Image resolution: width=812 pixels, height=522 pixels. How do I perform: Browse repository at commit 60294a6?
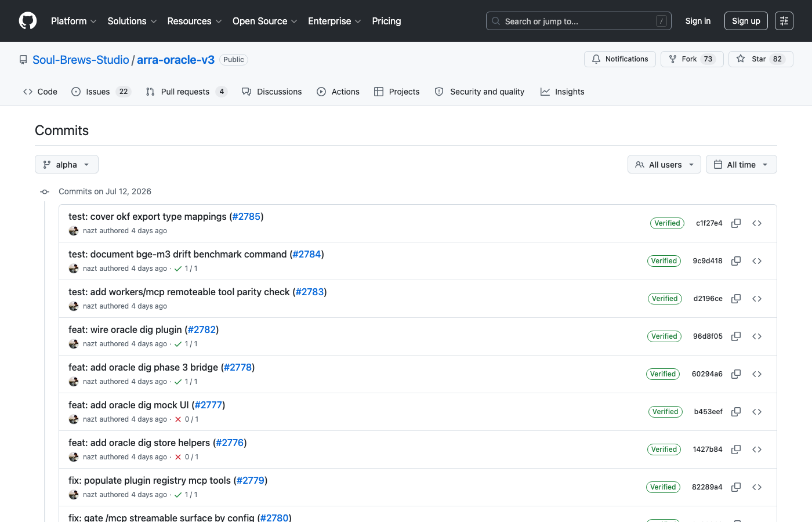[x=757, y=374]
